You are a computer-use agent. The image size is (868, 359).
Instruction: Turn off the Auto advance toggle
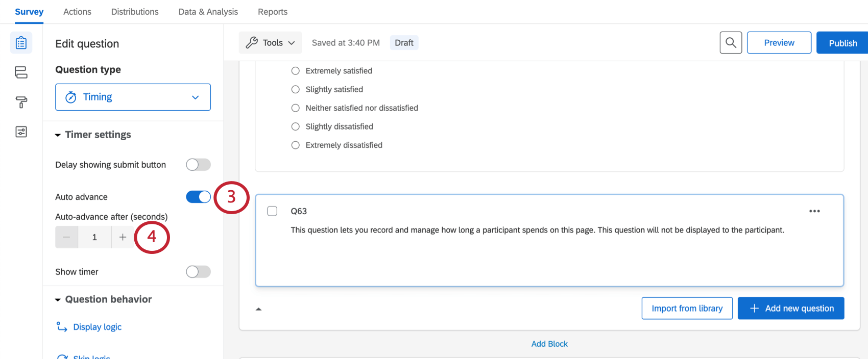pos(198,197)
